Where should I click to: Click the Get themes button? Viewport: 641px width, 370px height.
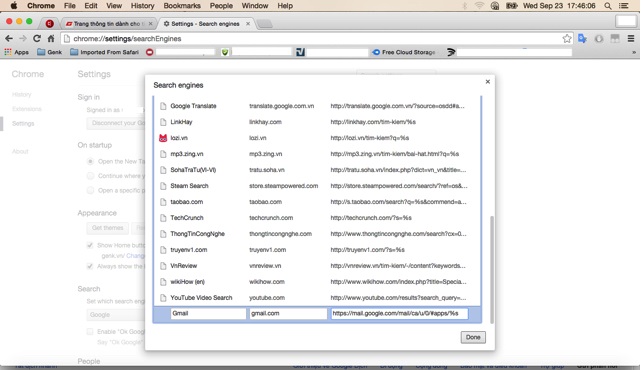(x=108, y=228)
